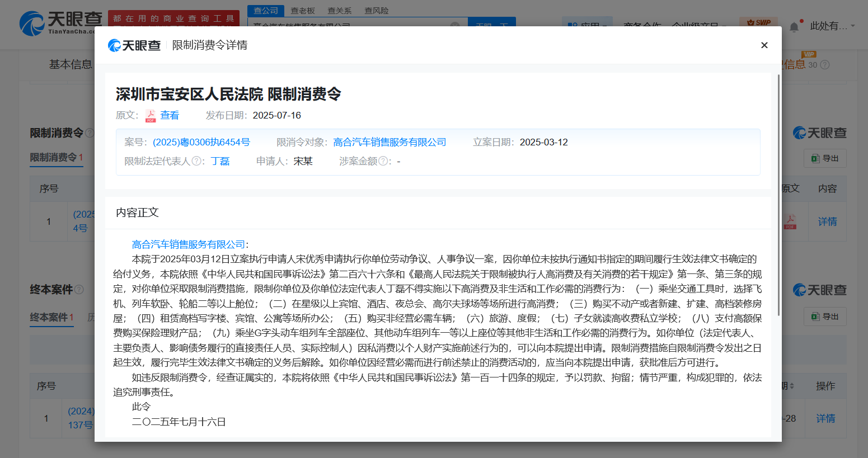Click 内容 column header in background table
Viewport: 868px width, 458px height.
(828, 189)
